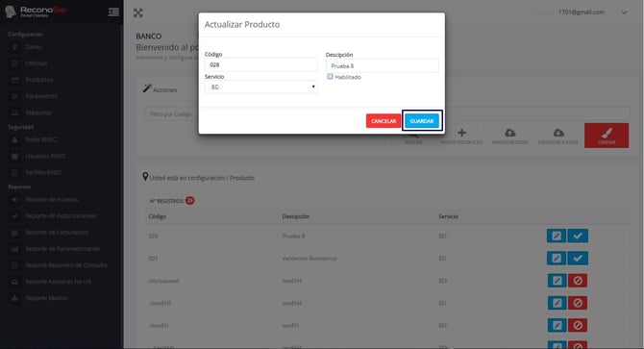
Task: Open Parámetros in the sidebar
Action: [41, 96]
